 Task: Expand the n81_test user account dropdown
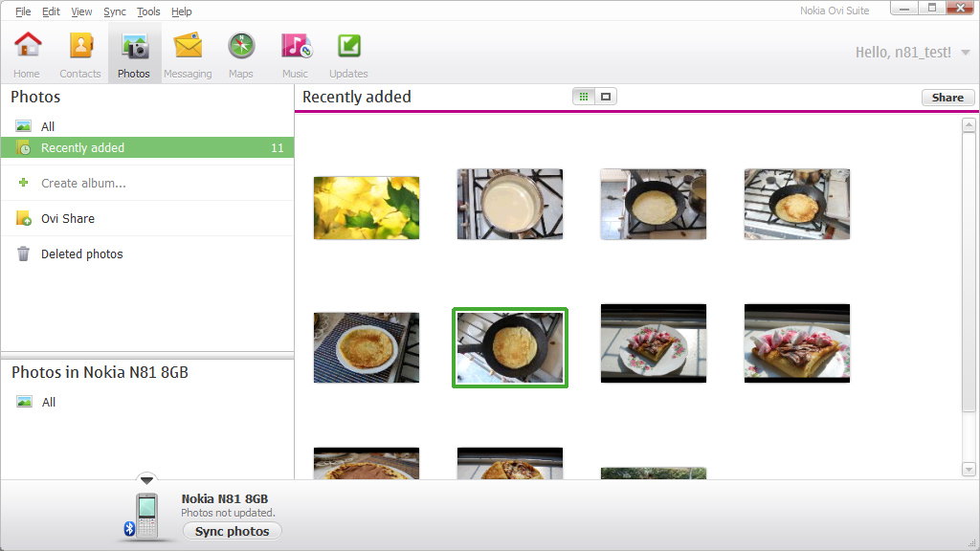[x=966, y=53]
